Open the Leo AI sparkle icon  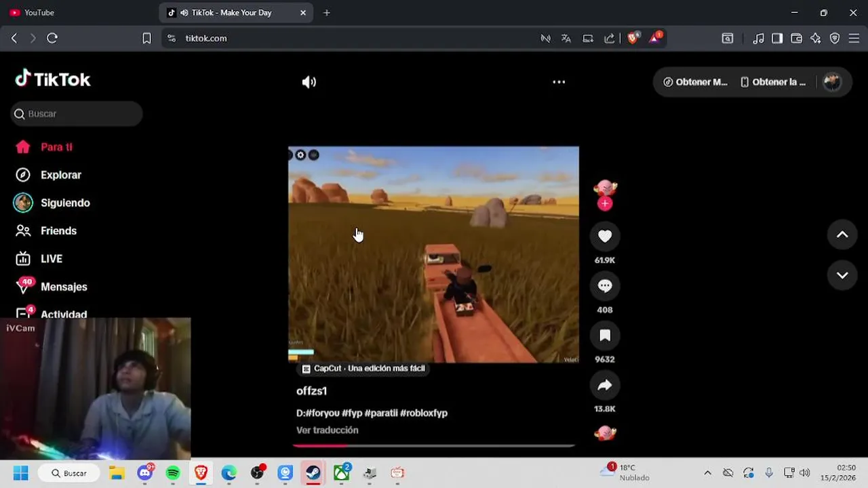[816, 39]
